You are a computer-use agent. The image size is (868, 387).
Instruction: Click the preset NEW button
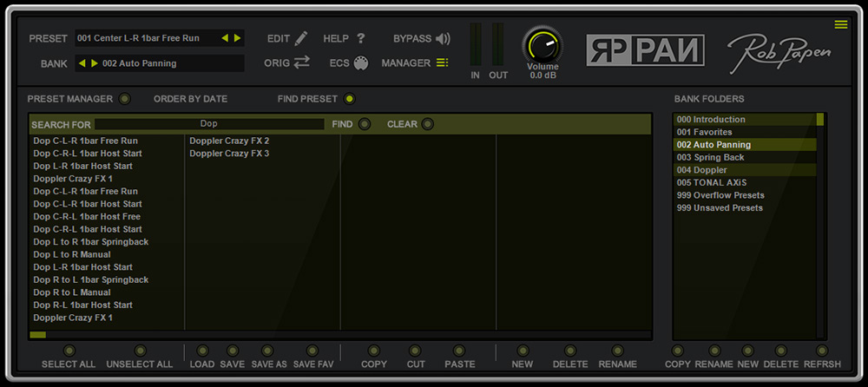click(x=523, y=351)
